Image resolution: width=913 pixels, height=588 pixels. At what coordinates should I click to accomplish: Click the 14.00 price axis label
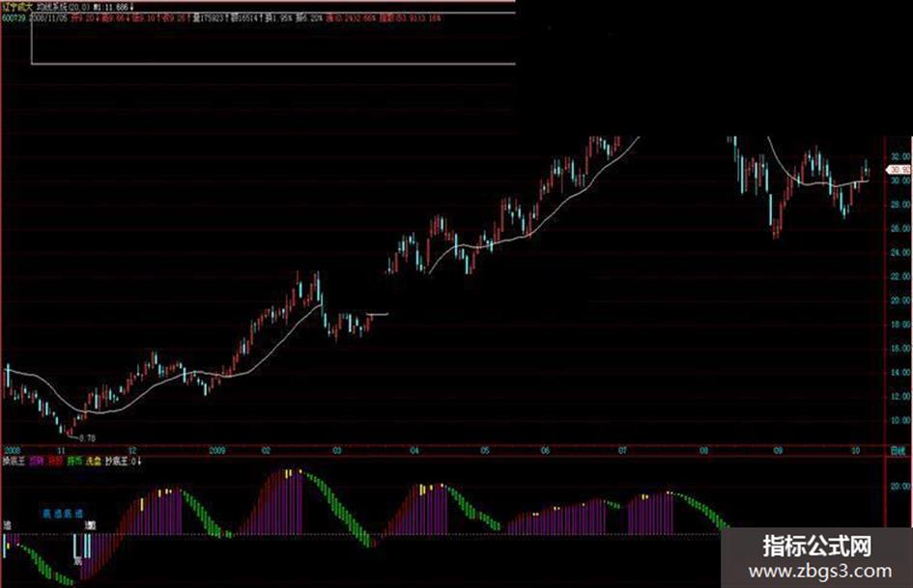click(x=899, y=372)
